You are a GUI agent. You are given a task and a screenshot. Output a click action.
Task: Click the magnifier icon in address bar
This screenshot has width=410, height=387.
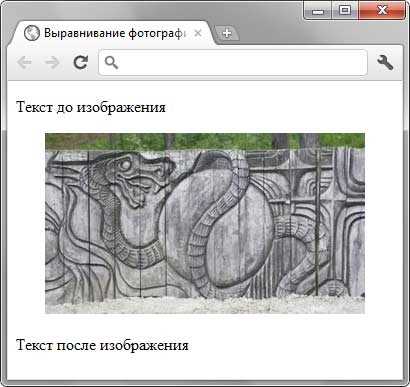111,62
